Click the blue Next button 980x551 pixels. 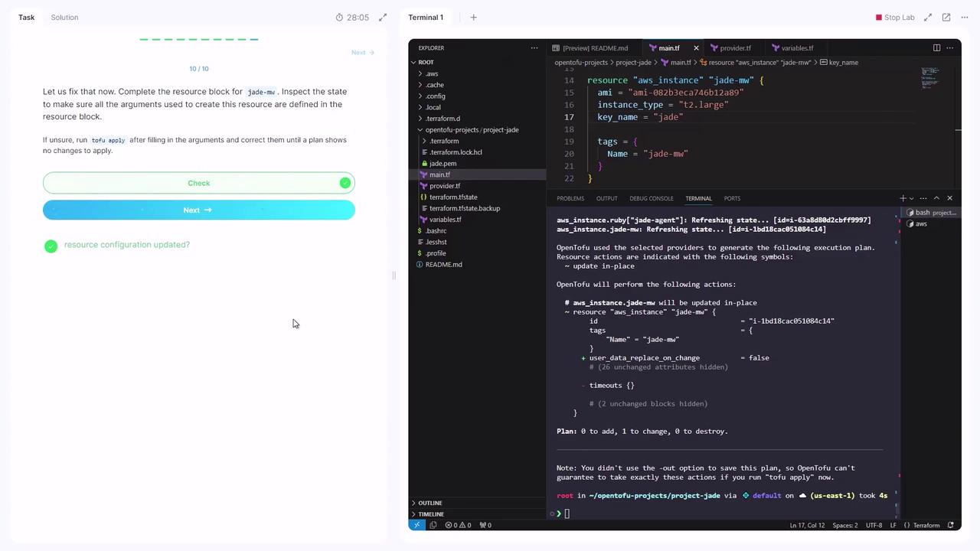199,210
